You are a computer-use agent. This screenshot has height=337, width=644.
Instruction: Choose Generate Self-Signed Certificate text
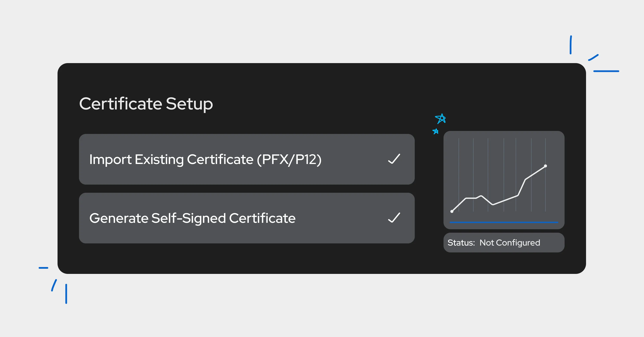[x=192, y=218]
